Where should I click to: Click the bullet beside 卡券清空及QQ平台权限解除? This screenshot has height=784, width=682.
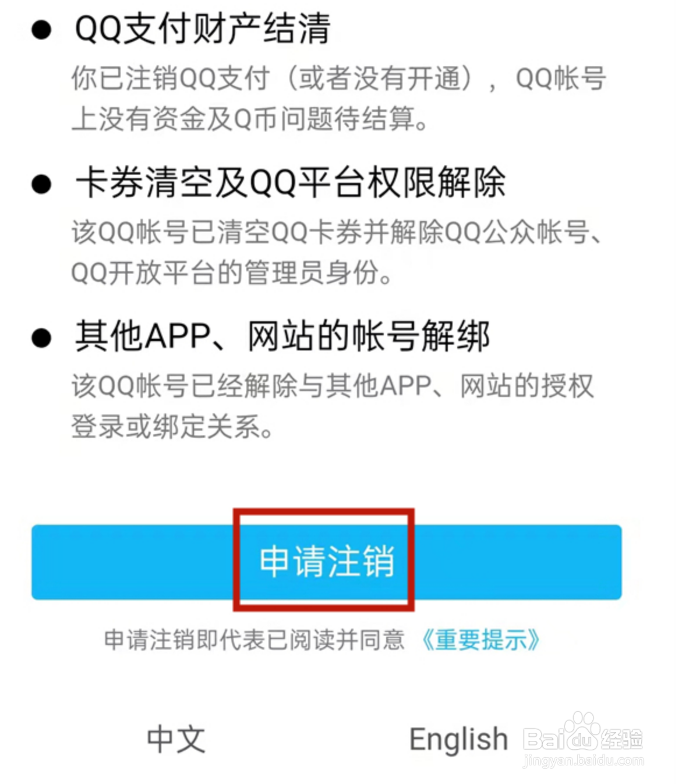tap(42, 185)
